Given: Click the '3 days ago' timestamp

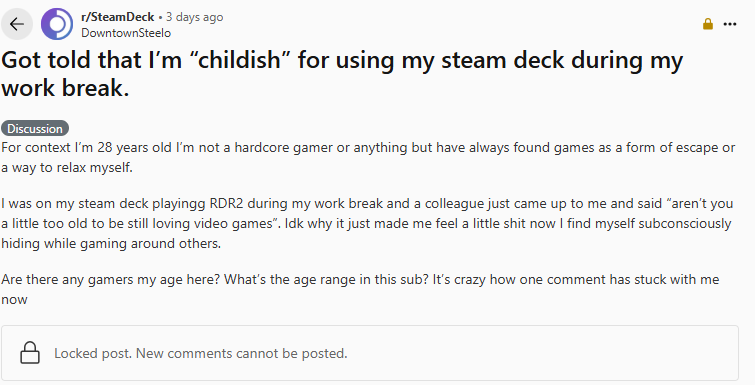Looking at the screenshot, I should [x=195, y=17].
